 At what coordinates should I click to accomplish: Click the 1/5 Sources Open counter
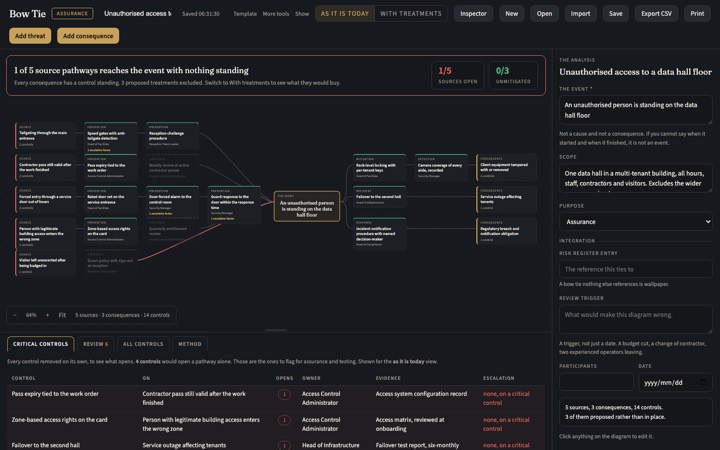pos(458,75)
